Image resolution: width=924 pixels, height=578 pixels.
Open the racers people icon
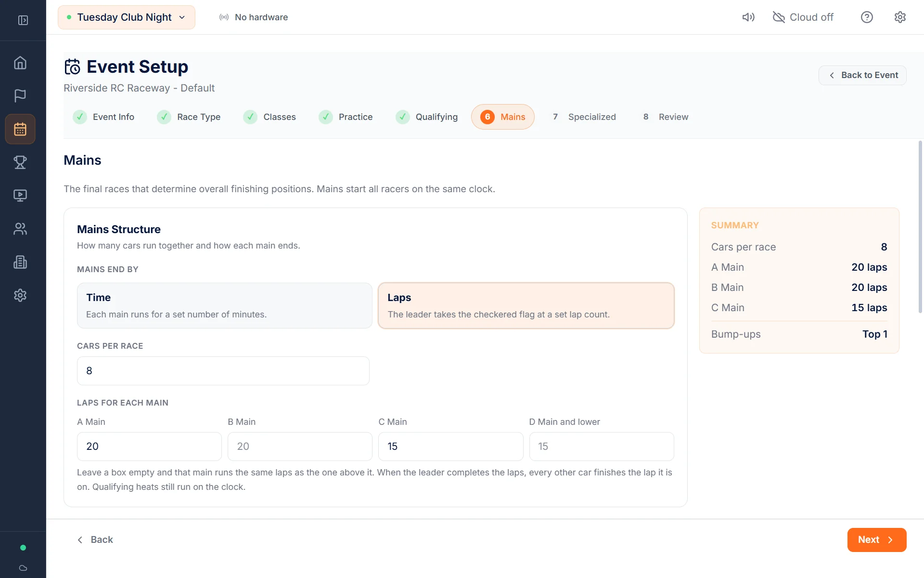pos(20,229)
